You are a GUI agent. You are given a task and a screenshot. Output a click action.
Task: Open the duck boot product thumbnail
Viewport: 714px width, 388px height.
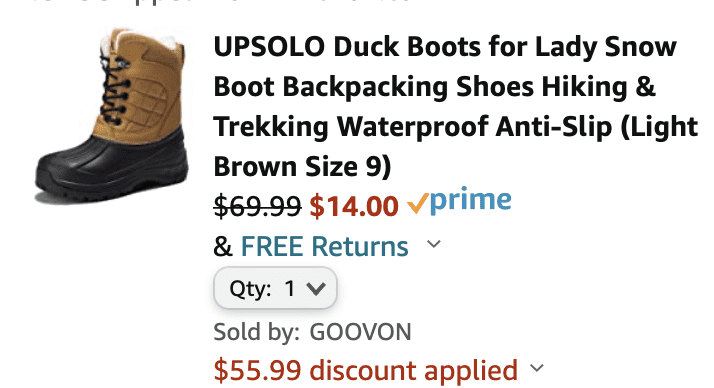coord(112,115)
